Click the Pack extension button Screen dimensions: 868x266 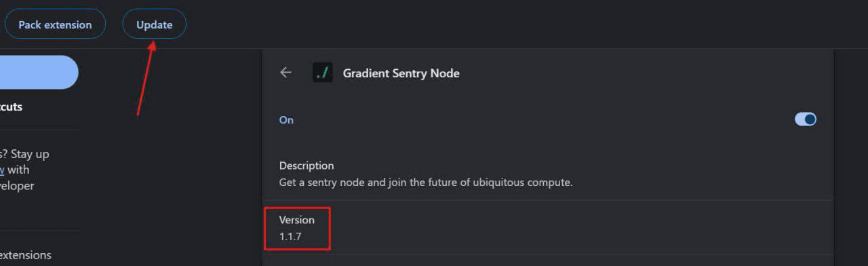[x=55, y=24]
